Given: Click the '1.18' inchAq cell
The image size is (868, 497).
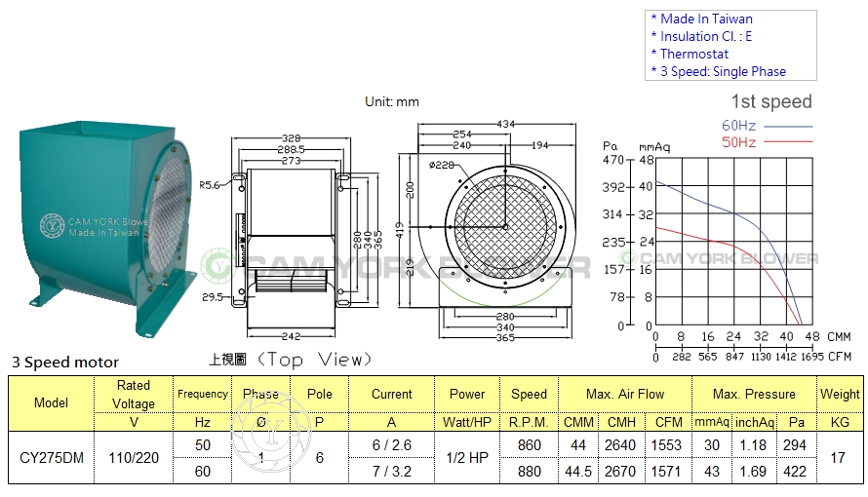Looking at the screenshot, I should (753, 445).
